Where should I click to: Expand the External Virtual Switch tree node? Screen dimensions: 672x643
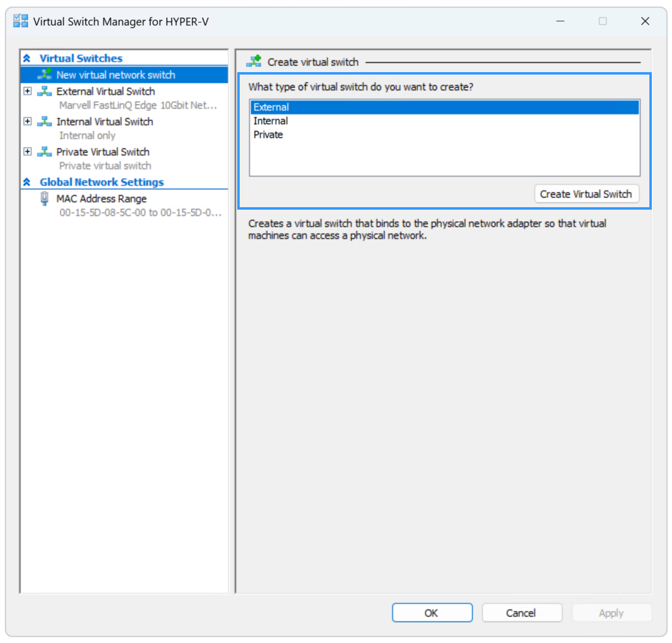(28, 92)
